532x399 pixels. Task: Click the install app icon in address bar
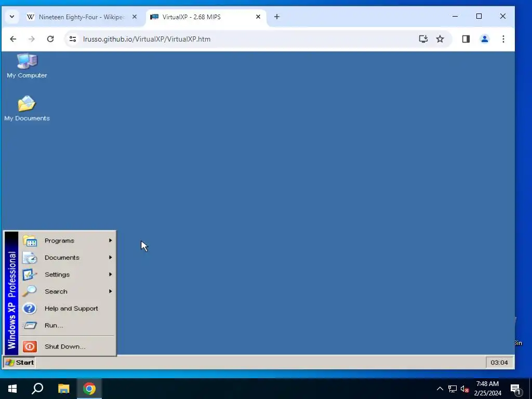click(423, 39)
